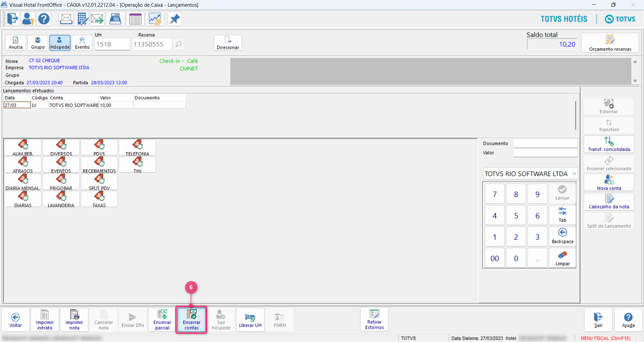644x342 pixels.
Task: Select the SPLIT PDV posting category
Action: 99,182
